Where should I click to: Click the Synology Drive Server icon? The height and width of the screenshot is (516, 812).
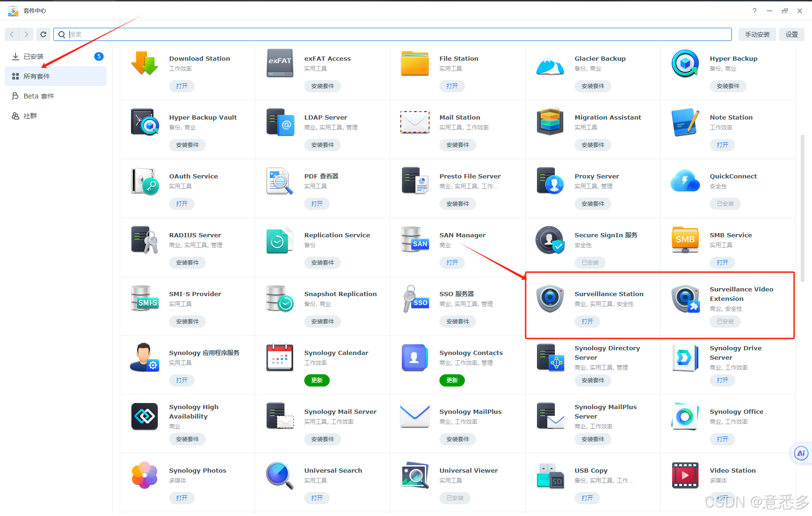pyautogui.click(x=685, y=357)
